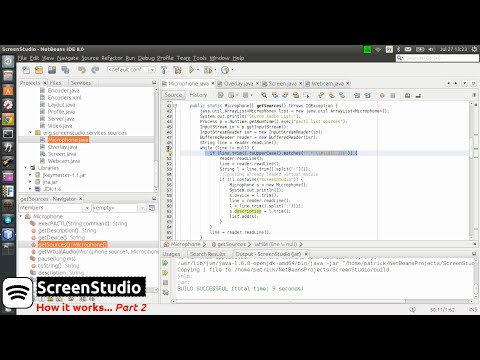Switch to the Services tab

[x=81, y=83]
